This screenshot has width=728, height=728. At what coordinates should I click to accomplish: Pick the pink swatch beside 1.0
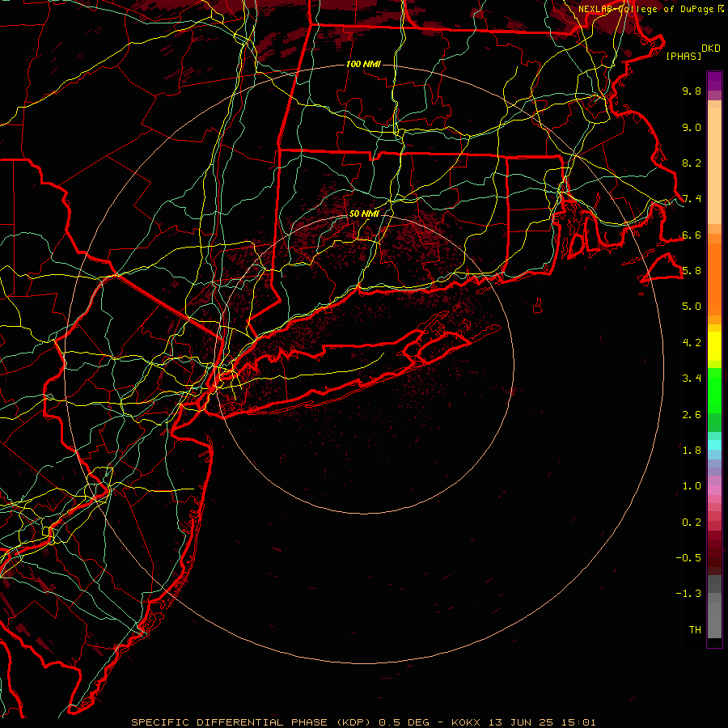pos(714,490)
